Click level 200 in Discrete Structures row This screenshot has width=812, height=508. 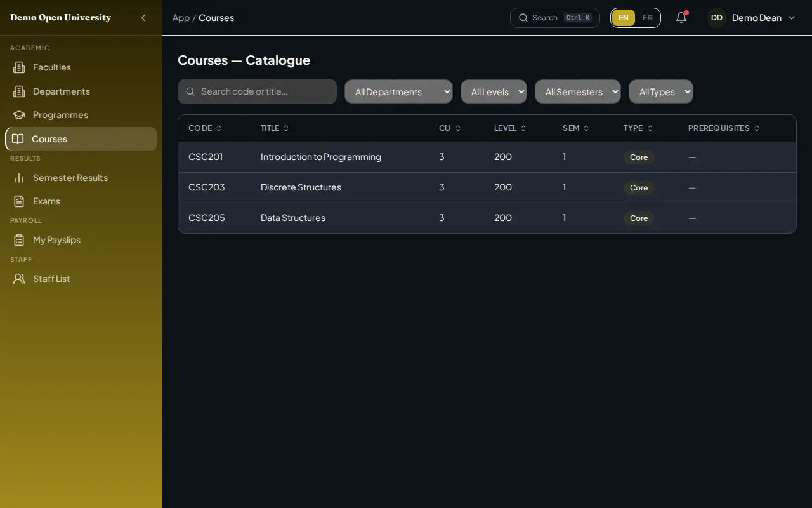pos(503,187)
